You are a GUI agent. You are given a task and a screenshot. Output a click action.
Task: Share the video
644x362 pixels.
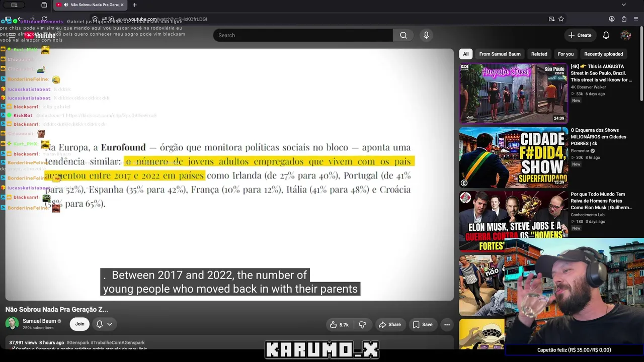(x=390, y=325)
